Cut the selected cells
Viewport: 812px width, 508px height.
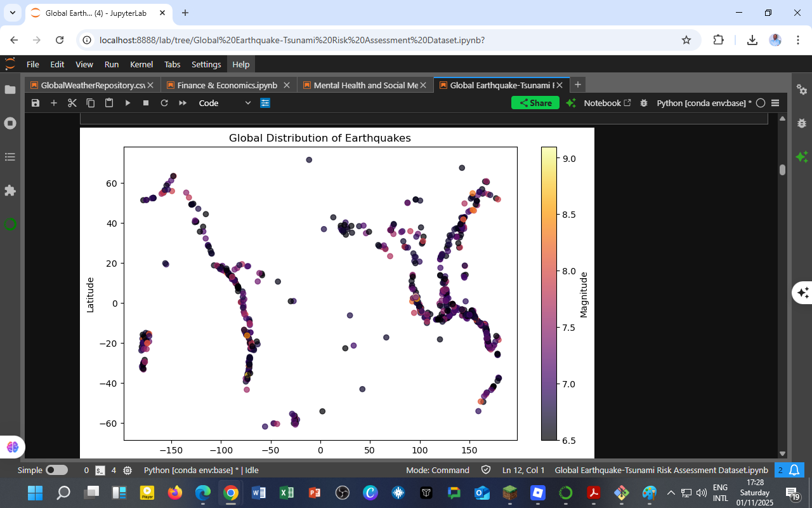[x=72, y=102]
